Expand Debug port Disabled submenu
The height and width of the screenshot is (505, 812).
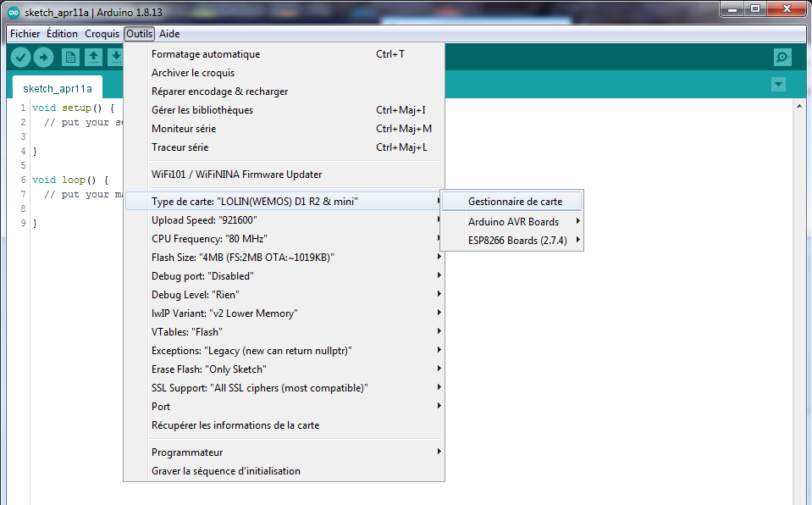pos(284,276)
